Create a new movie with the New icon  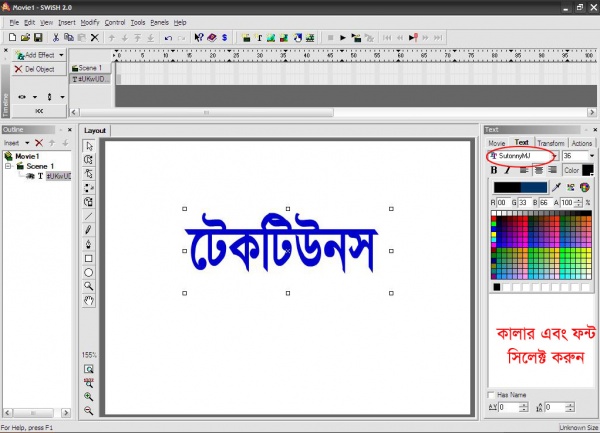(12, 37)
